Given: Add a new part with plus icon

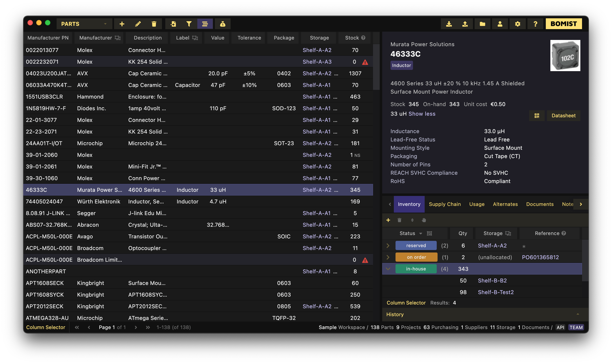Looking at the screenshot, I should click(x=122, y=24).
